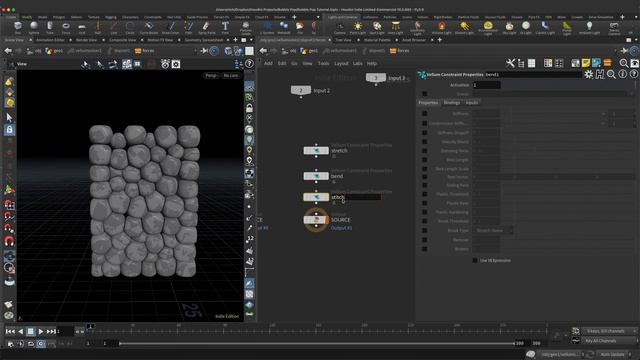Select the Volume Light shelf tool
This screenshot has height=360, width=640.
442,28
